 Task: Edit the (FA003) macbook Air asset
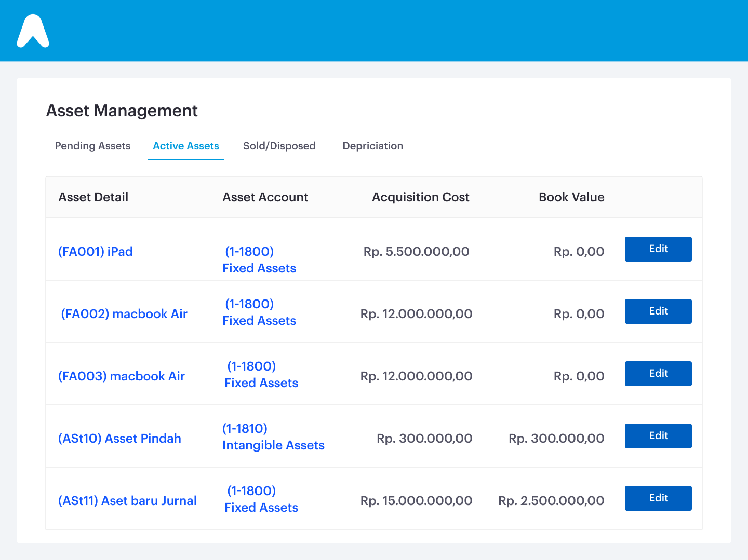(658, 374)
